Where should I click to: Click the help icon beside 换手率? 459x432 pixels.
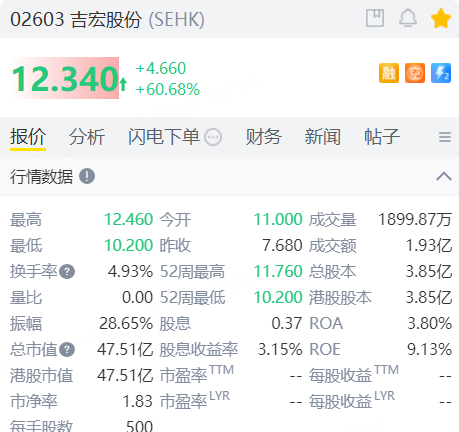[67, 271]
